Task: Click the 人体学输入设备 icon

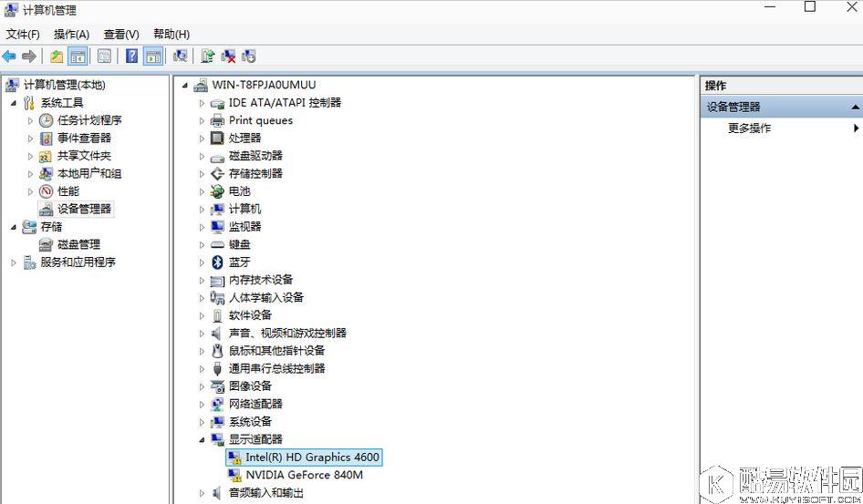Action: coord(217,297)
